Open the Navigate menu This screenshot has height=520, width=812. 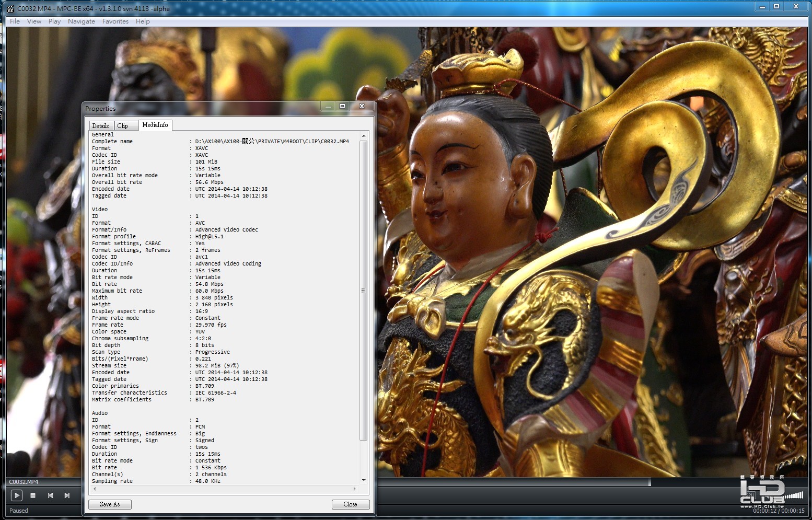[81, 21]
